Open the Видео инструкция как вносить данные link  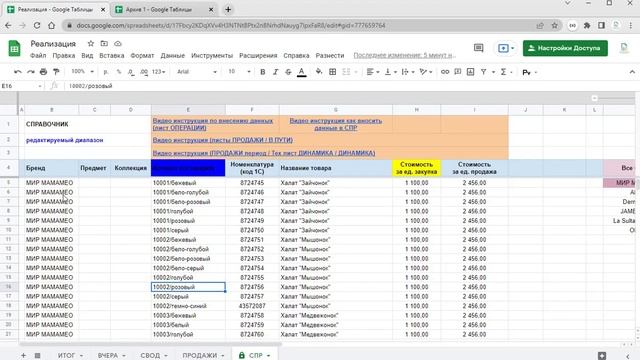[336, 124]
